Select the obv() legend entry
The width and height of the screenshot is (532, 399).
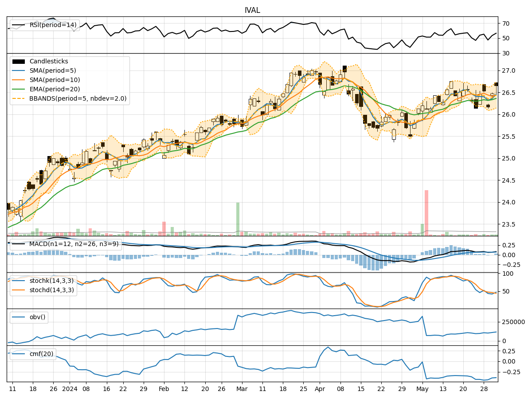pos(37,317)
